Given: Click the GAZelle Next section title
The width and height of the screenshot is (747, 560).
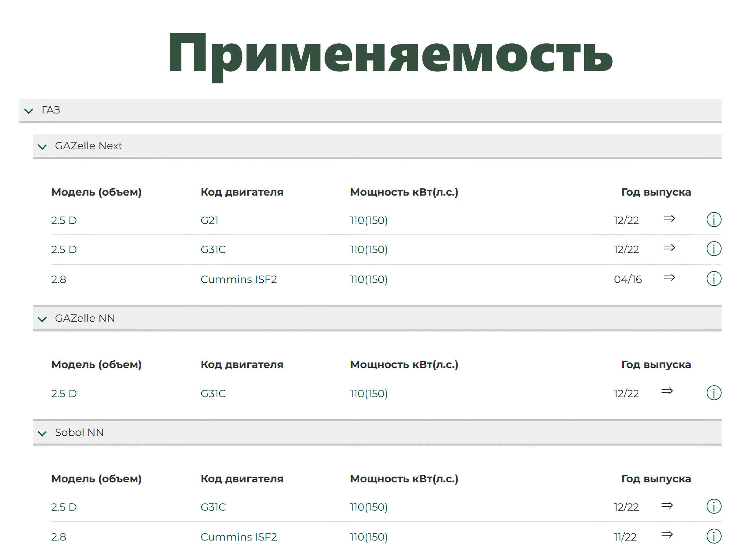Looking at the screenshot, I should coord(89,146).
